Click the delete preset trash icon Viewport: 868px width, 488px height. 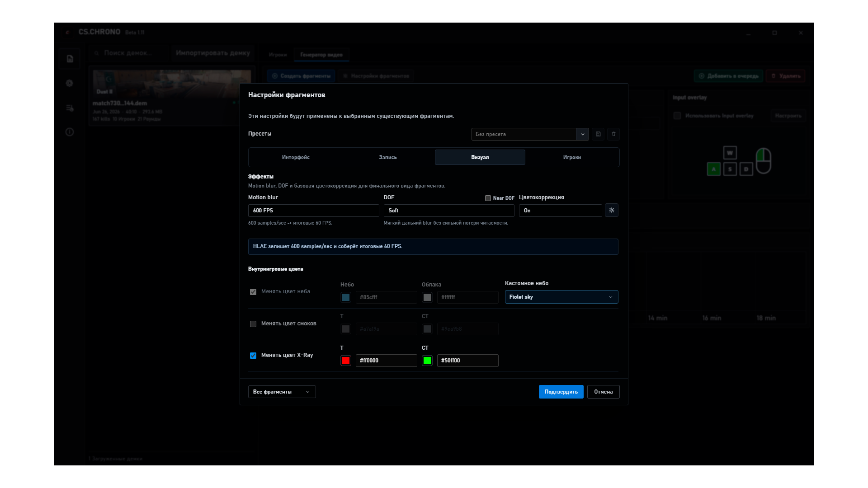613,134
